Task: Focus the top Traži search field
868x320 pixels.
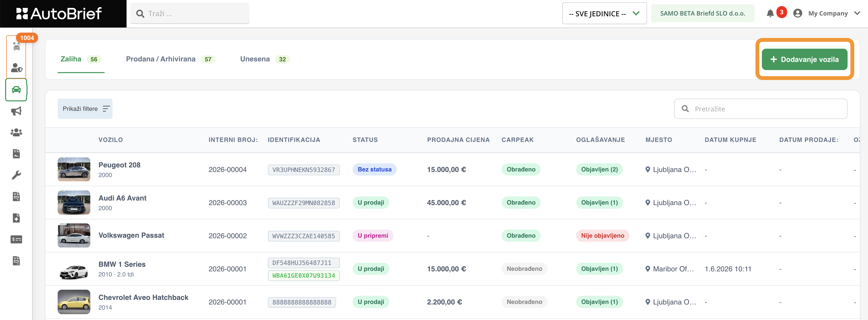Action: coord(190,14)
